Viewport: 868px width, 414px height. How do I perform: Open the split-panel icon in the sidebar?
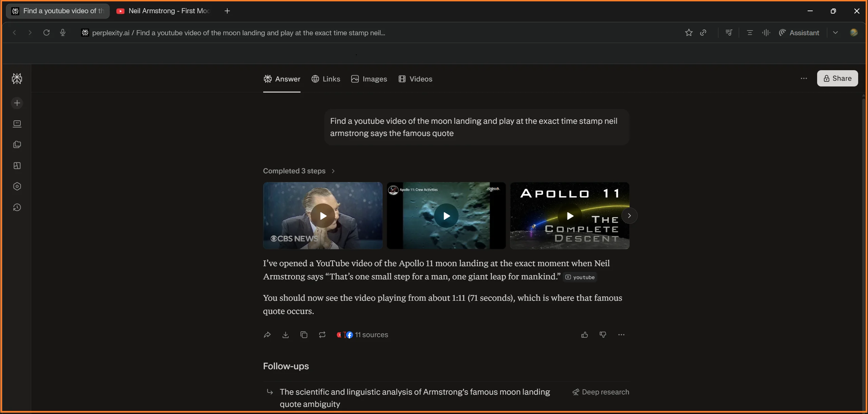(x=17, y=166)
